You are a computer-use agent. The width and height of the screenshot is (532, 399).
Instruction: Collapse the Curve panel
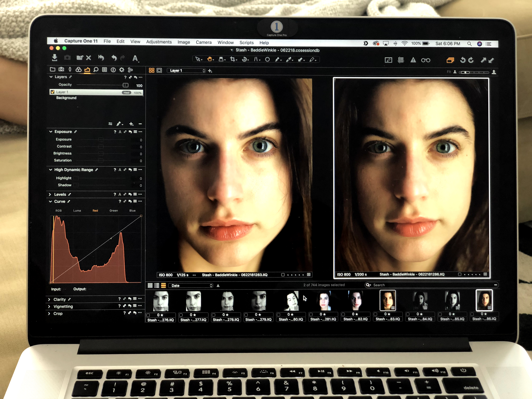click(50, 201)
